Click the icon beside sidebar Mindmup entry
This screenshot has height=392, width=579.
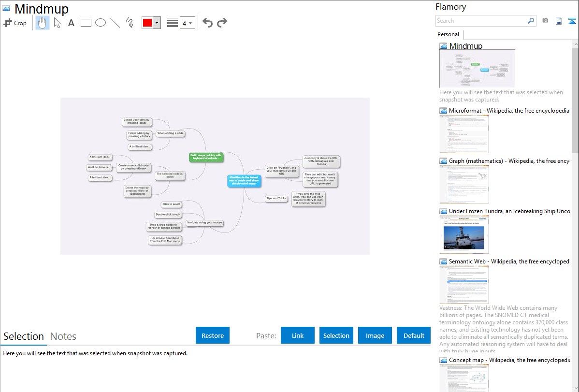[443, 46]
